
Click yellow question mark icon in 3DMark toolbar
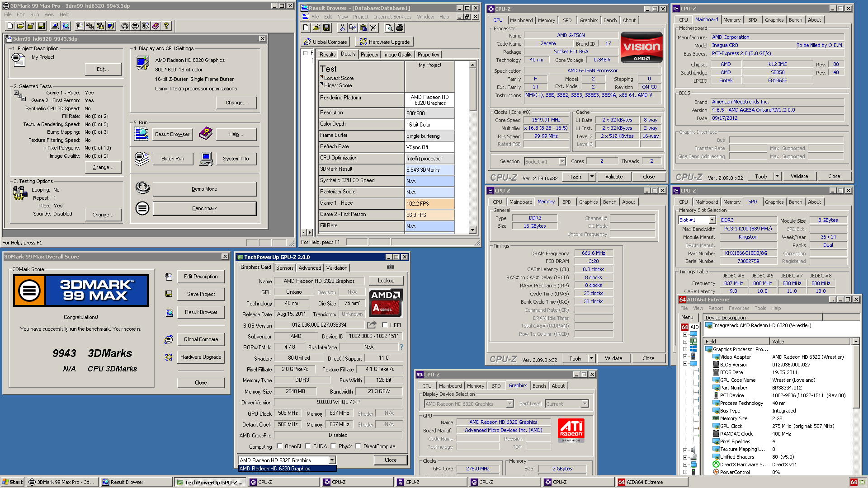click(x=166, y=26)
